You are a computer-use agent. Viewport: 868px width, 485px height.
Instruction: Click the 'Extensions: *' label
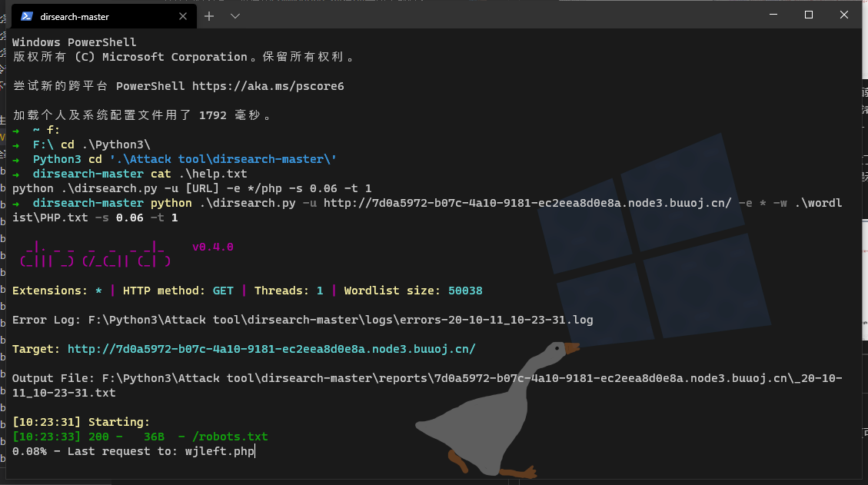pyautogui.click(x=57, y=290)
